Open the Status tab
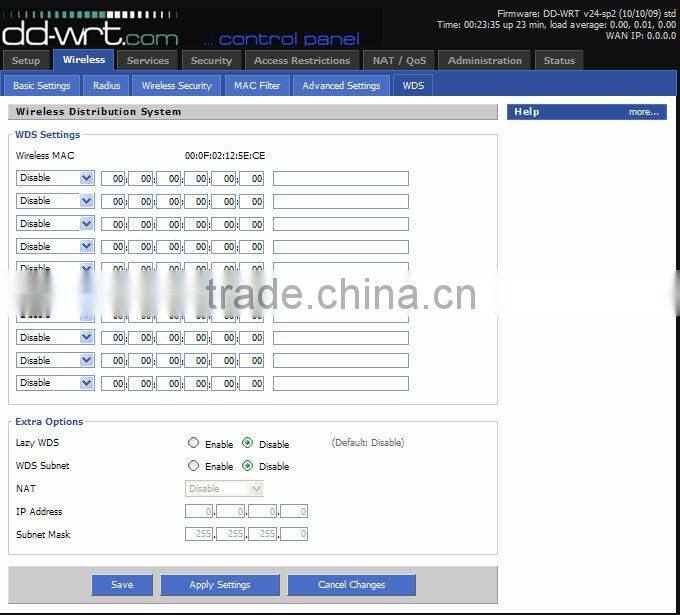 coord(559,60)
